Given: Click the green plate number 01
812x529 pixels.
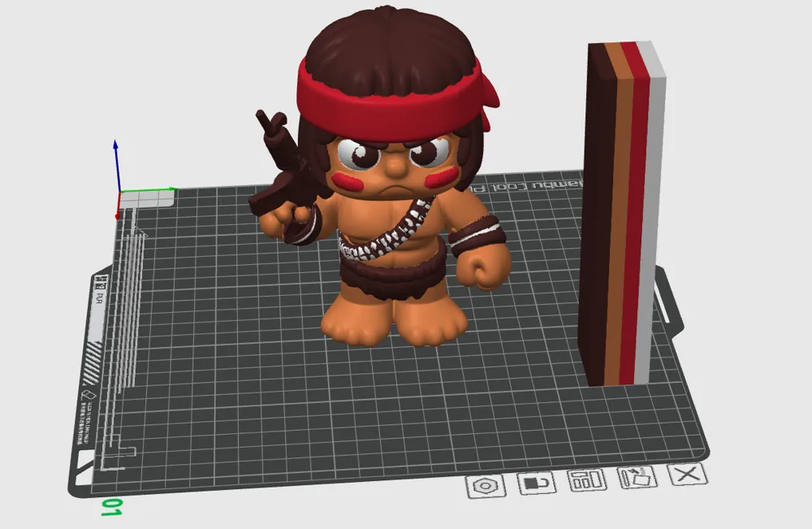Looking at the screenshot, I should (111, 507).
